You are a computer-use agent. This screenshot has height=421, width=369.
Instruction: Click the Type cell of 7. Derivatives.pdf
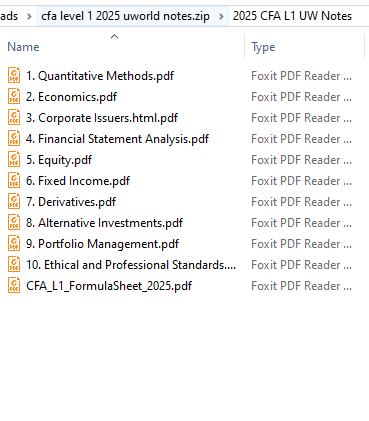click(301, 202)
